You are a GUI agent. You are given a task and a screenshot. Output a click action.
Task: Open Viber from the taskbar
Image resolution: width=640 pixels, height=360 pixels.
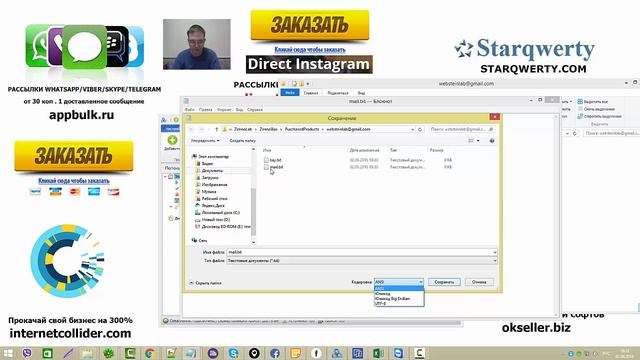click(x=27, y=353)
